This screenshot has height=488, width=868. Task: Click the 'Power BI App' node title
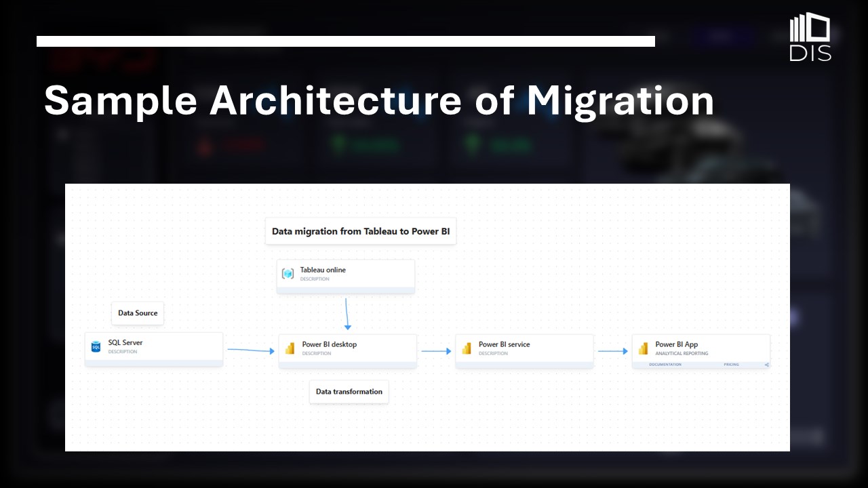677,344
